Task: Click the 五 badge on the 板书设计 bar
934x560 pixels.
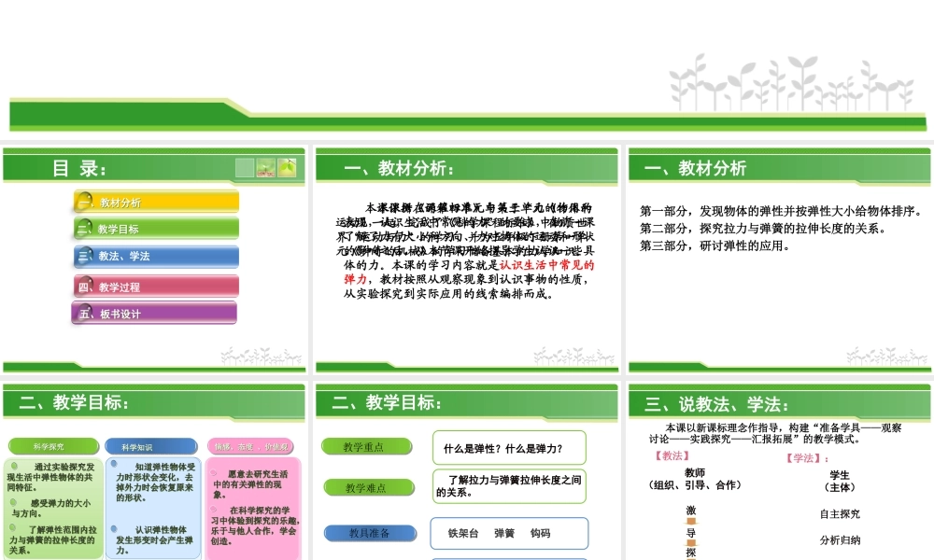Action: (x=84, y=314)
